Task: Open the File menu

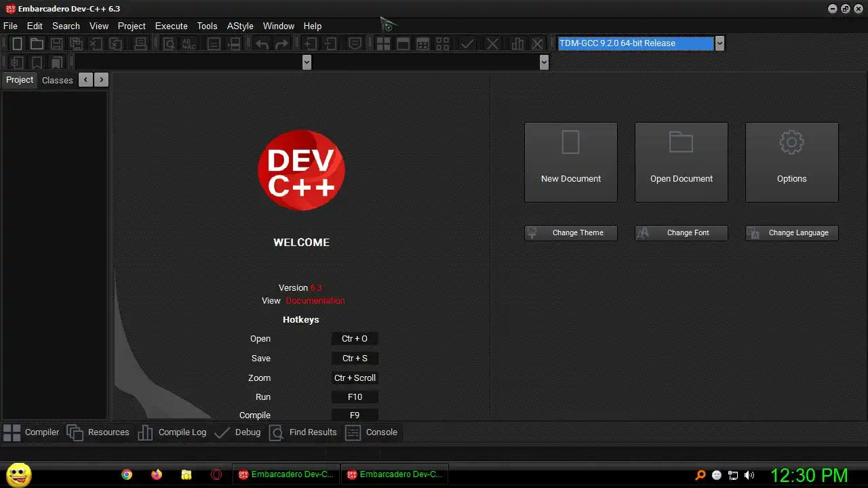Action: coord(10,26)
